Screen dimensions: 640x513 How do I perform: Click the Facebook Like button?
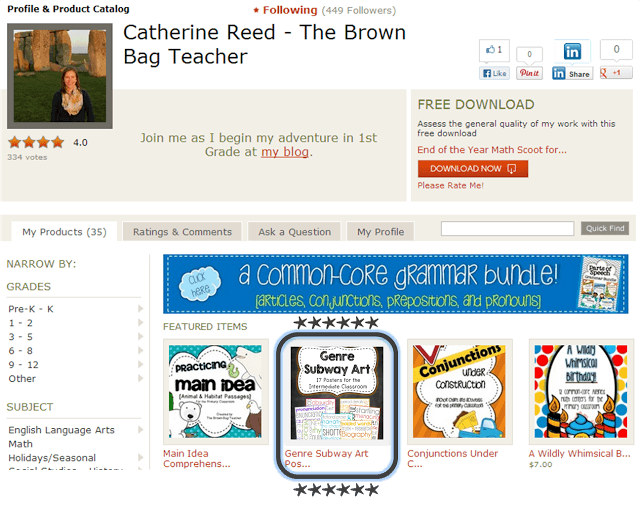tap(494, 73)
